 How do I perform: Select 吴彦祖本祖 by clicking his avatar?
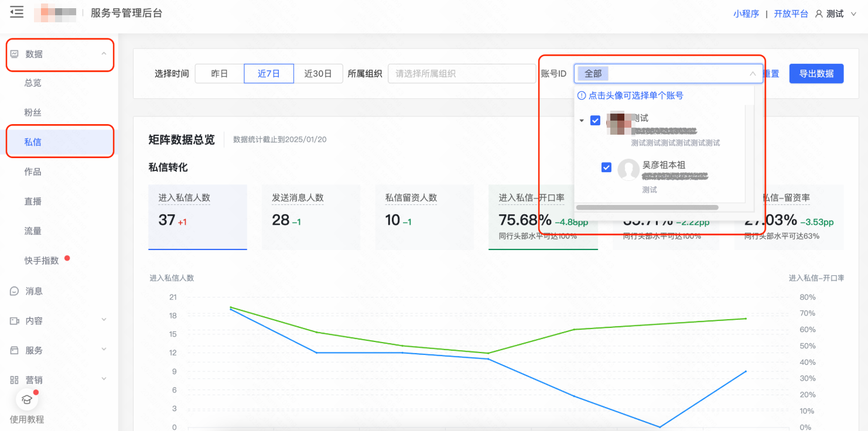628,170
